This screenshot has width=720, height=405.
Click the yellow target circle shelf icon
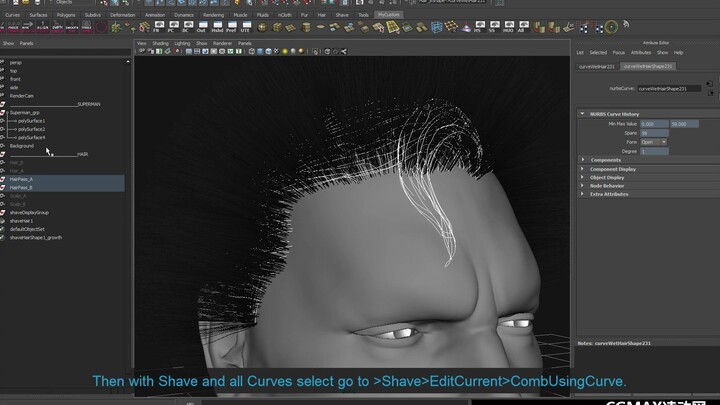click(x=611, y=27)
